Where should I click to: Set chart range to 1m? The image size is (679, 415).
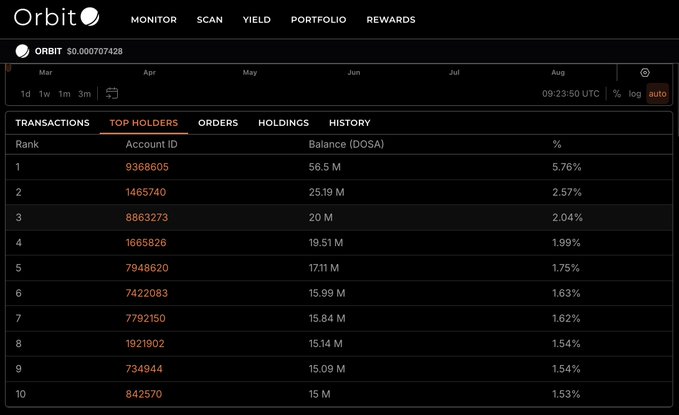(x=65, y=94)
